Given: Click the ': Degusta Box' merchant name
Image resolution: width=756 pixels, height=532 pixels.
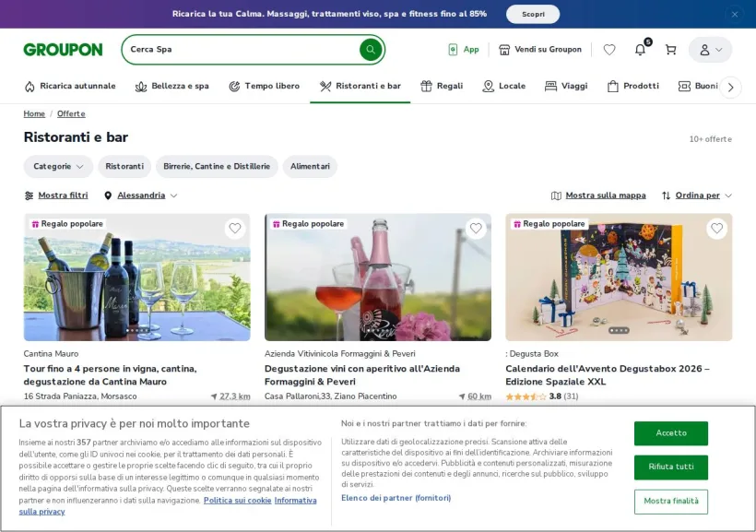Looking at the screenshot, I should (532, 353).
